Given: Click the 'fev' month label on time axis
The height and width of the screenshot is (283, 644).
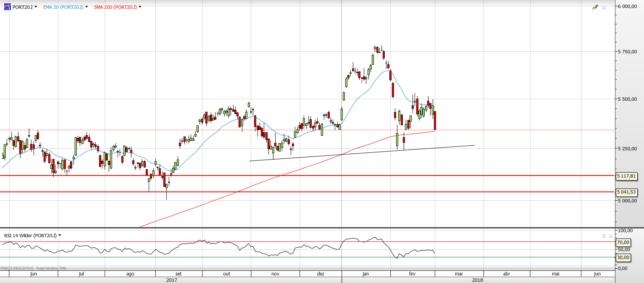Looking at the screenshot, I should pyautogui.click(x=413, y=274).
